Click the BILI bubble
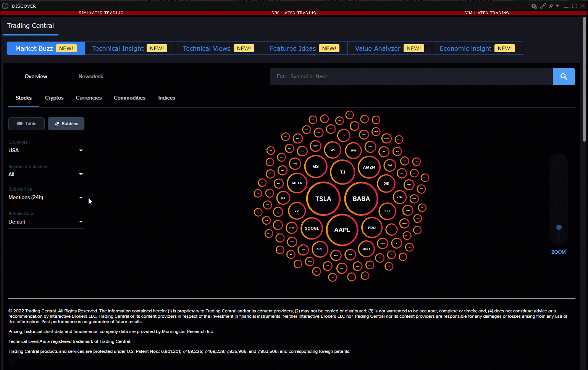This screenshot has height=370, width=588. click(x=388, y=211)
